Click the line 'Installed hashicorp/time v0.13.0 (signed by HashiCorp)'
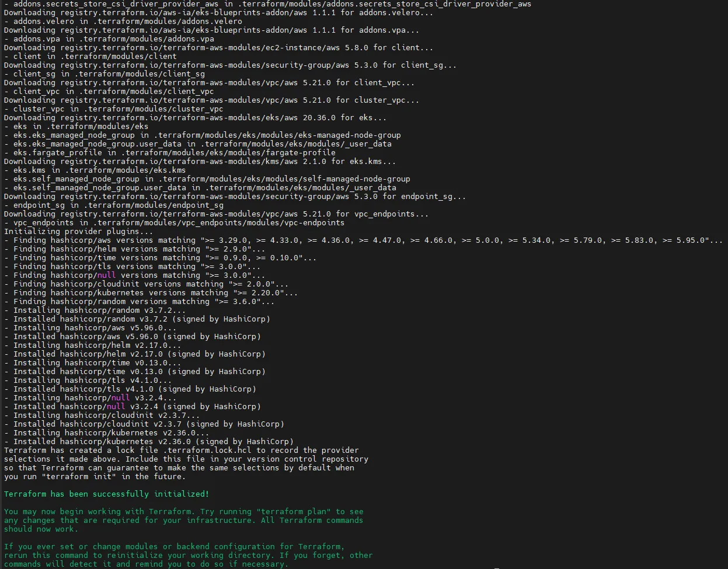This screenshot has width=728, height=569. click(135, 372)
